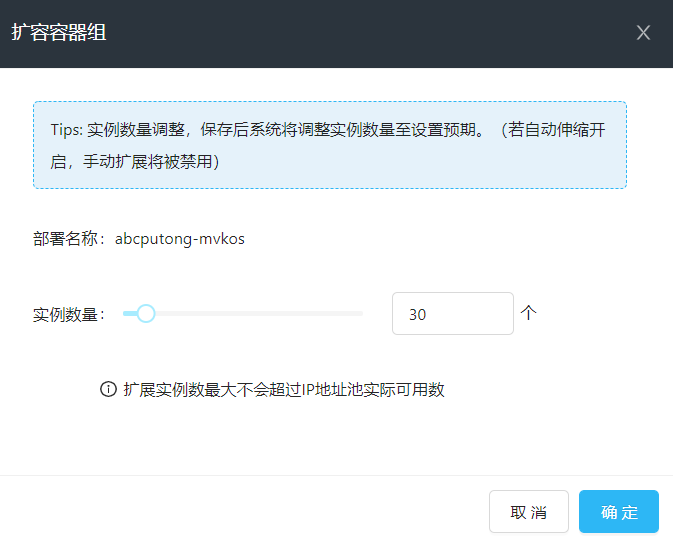Select the deployment name abcputong-mvkos text
The height and width of the screenshot is (537, 673).
[x=180, y=239]
